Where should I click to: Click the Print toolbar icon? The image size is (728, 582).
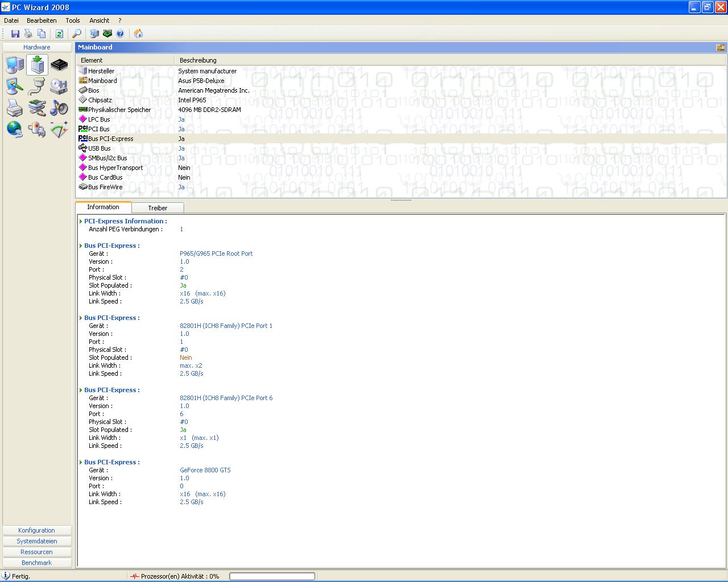[28, 34]
